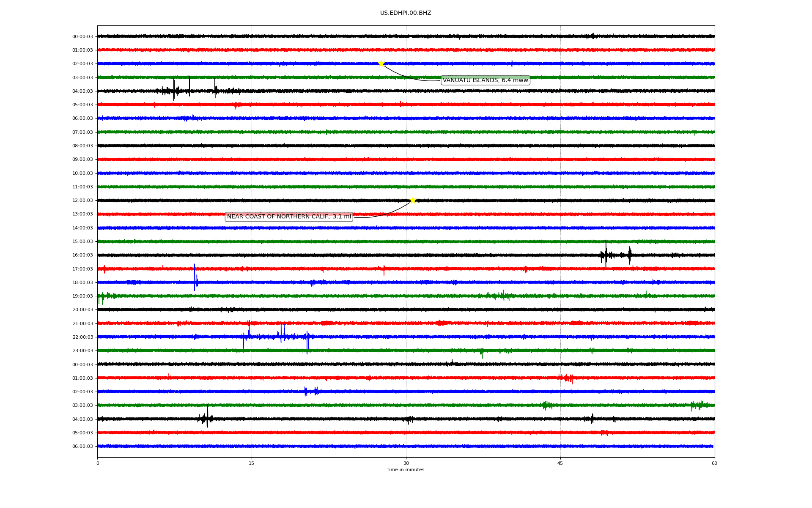Image resolution: width=812 pixels, height=508 pixels.
Task: Click the 15 tick on the time axis
Action: pos(252,463)
